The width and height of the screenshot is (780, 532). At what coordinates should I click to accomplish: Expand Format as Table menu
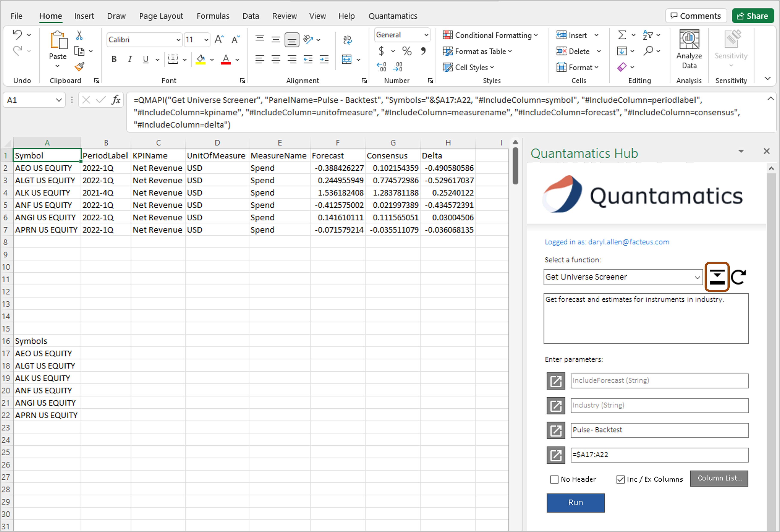point(477,51)
